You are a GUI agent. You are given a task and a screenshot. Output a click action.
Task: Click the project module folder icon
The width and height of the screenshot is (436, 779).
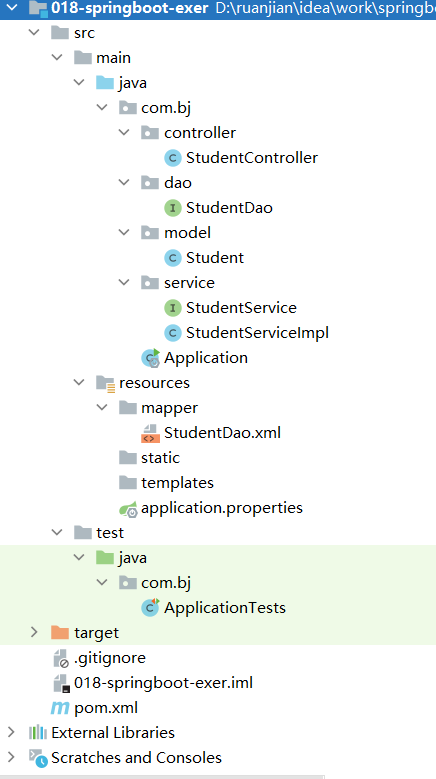coord(38,8)
